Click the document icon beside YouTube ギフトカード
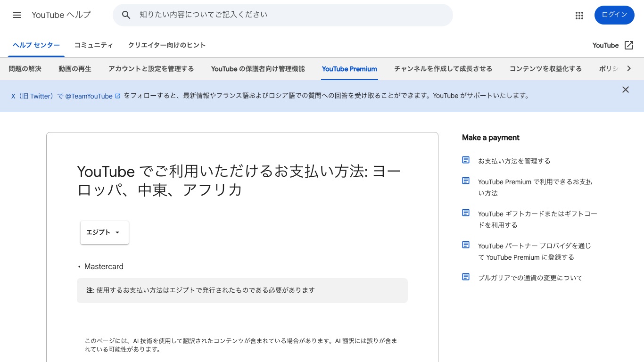 pos(466,213)
